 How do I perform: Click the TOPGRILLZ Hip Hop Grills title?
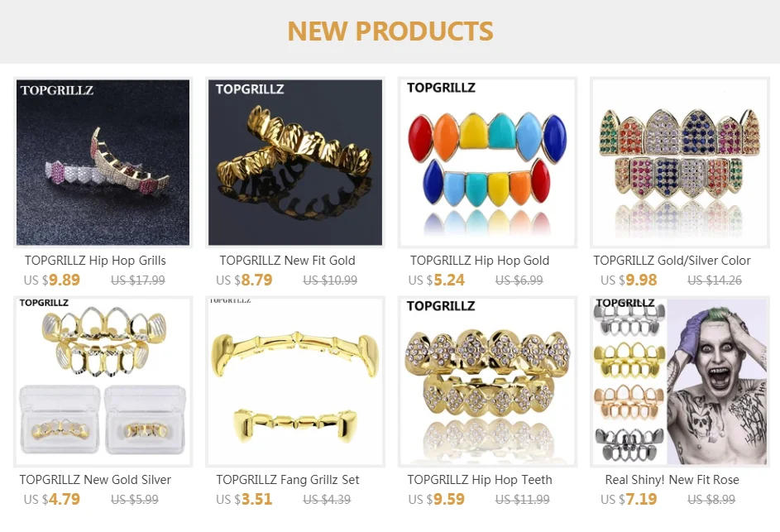(95, 261)
